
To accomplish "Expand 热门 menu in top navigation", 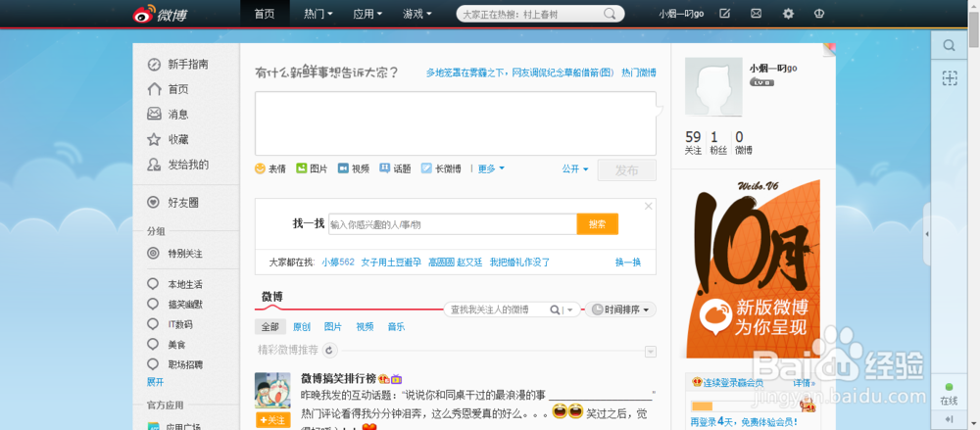I will (318, 14).
